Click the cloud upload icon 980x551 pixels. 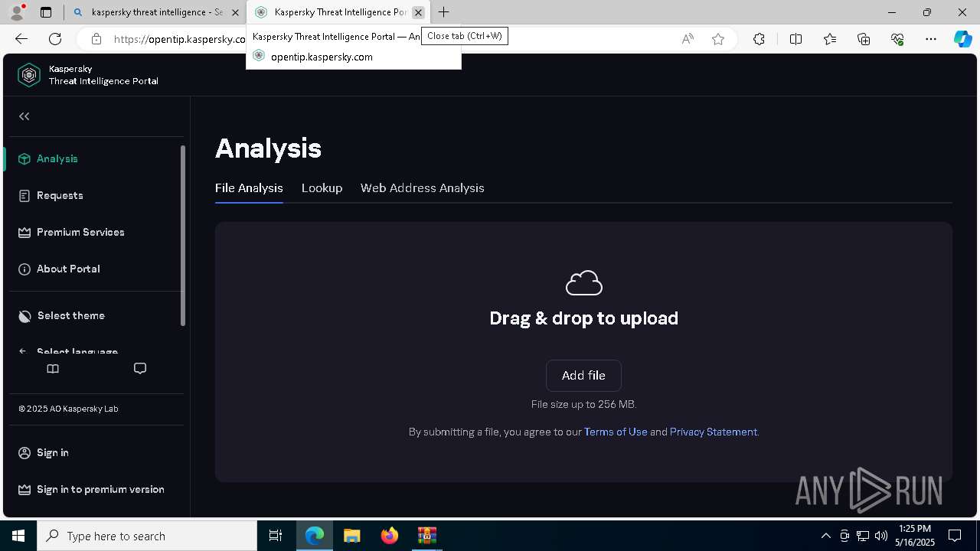[x=583, y=282]
